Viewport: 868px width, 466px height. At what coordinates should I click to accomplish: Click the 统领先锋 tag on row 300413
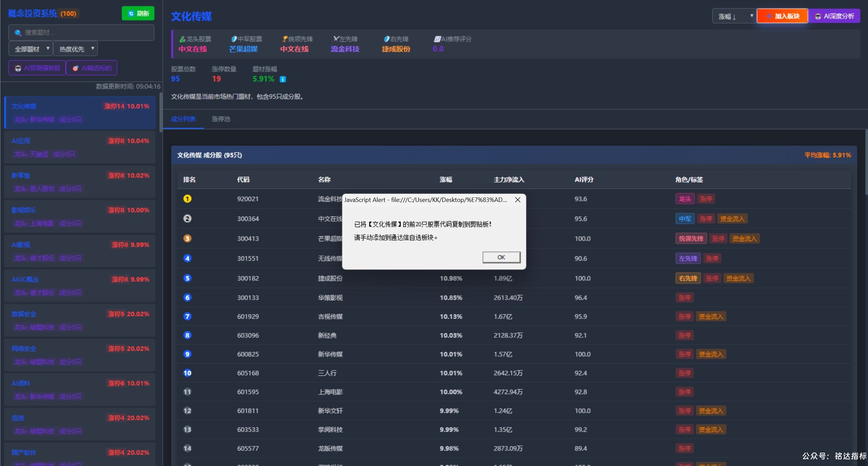[x=691, y=239]
